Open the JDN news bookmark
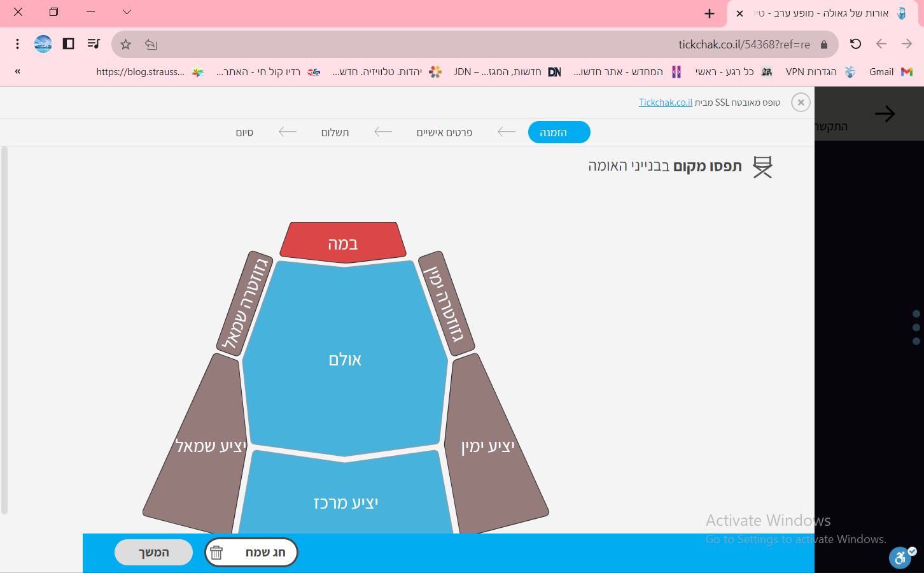 coord(507,72)
